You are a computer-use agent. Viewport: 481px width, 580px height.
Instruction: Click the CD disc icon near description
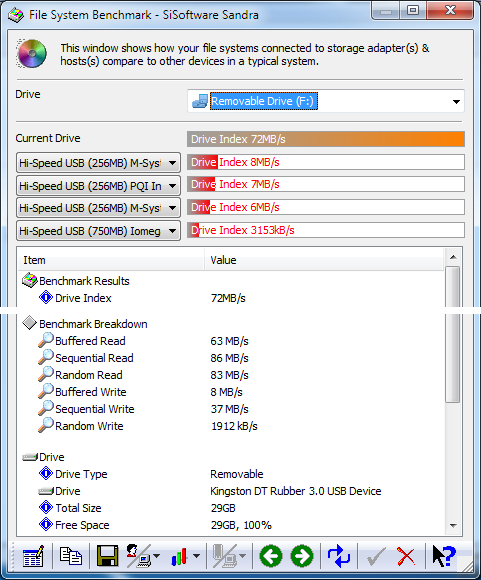32,54
